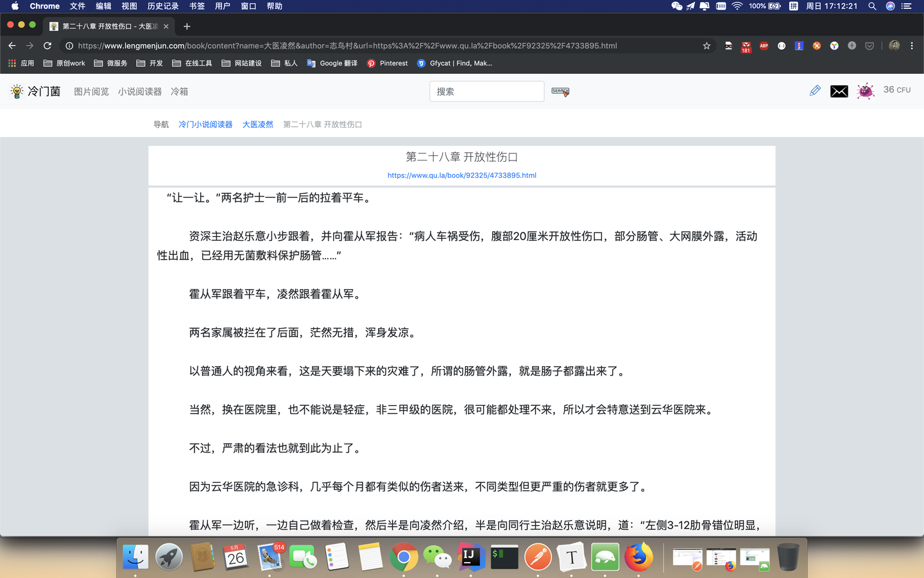
Task: Open the 历史记录 menu
Action: 163,6
